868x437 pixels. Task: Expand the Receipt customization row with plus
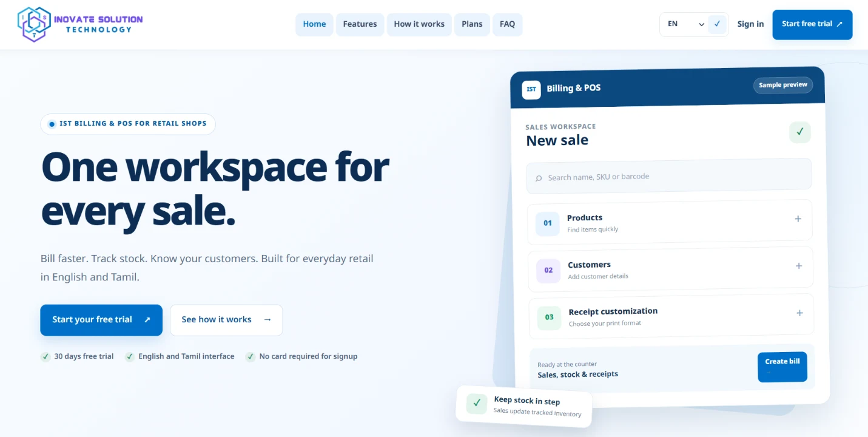pyautogui.click(x=800, y=313)
